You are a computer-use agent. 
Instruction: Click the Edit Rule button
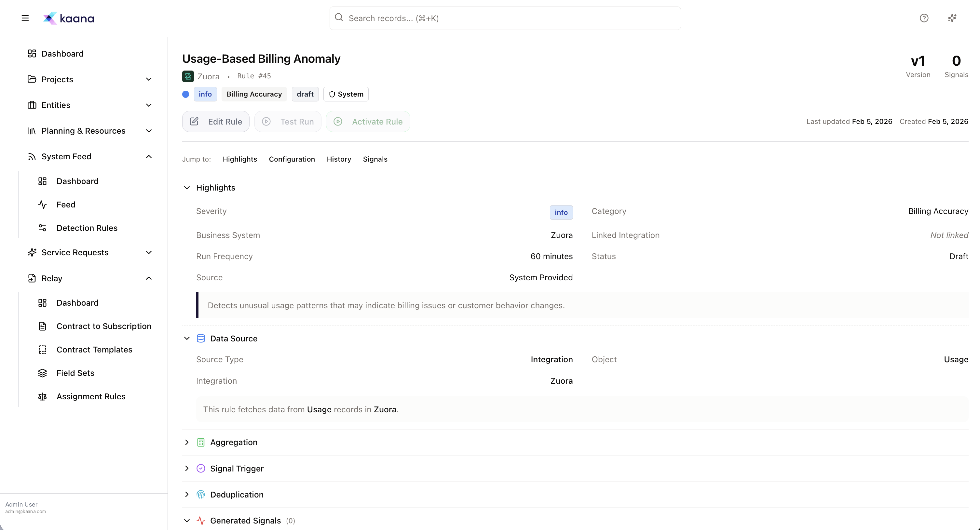(x=215, y=121)
